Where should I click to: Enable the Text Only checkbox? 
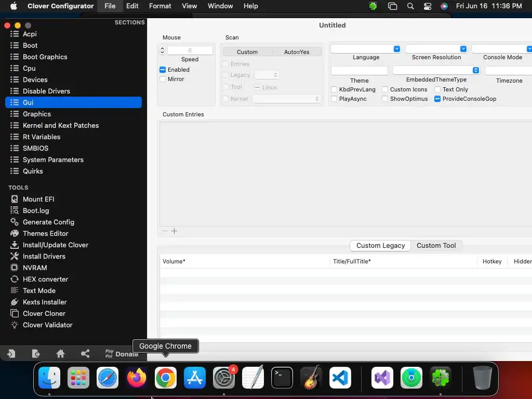437,89
